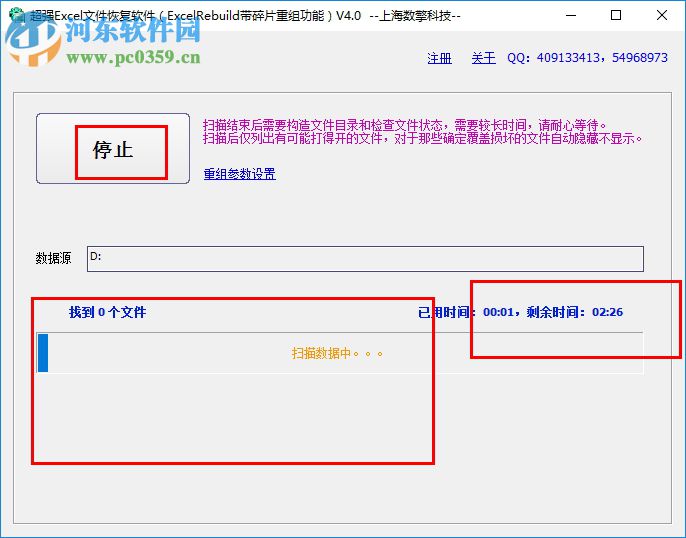The width and height of the screenshot is (686, 538).
Task: Open the 关于 about link
Action: pos(483,58)
